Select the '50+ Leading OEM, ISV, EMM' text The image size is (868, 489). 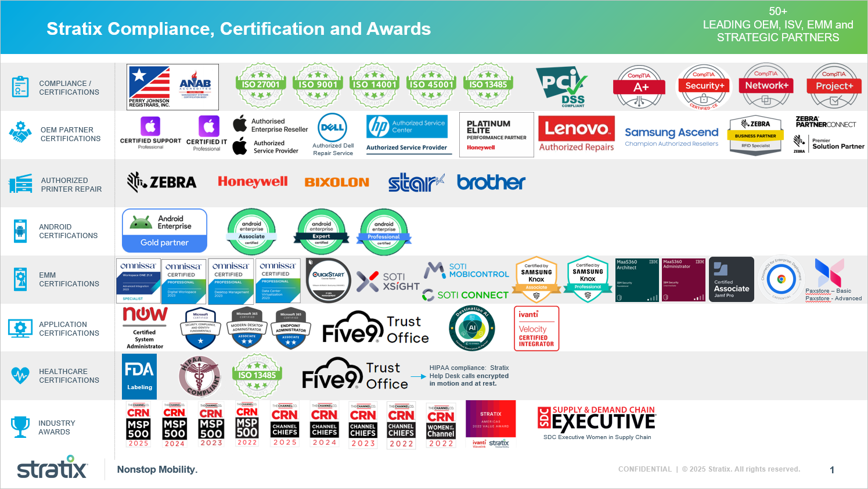click(778, 24)
